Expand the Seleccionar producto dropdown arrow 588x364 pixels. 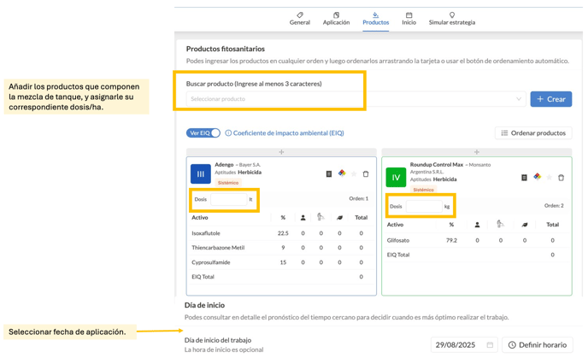518,99
